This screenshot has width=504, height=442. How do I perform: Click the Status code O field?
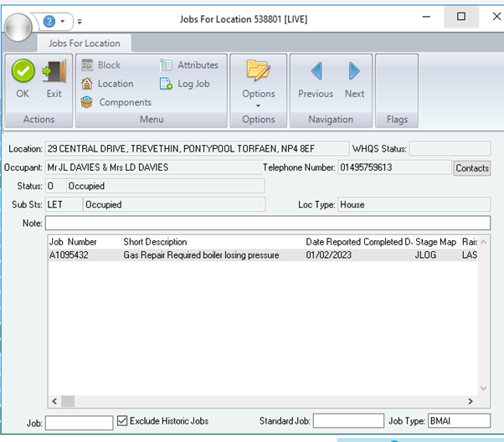click(55, 186)
